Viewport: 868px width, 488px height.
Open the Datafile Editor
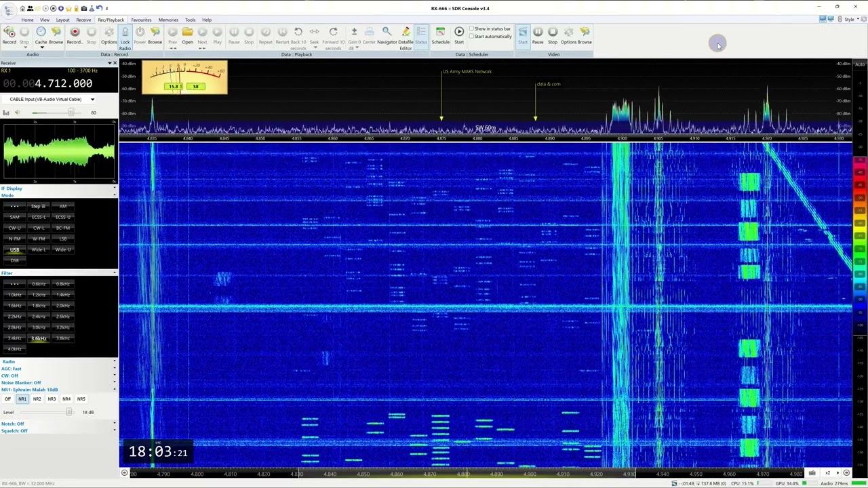[406, 38]
